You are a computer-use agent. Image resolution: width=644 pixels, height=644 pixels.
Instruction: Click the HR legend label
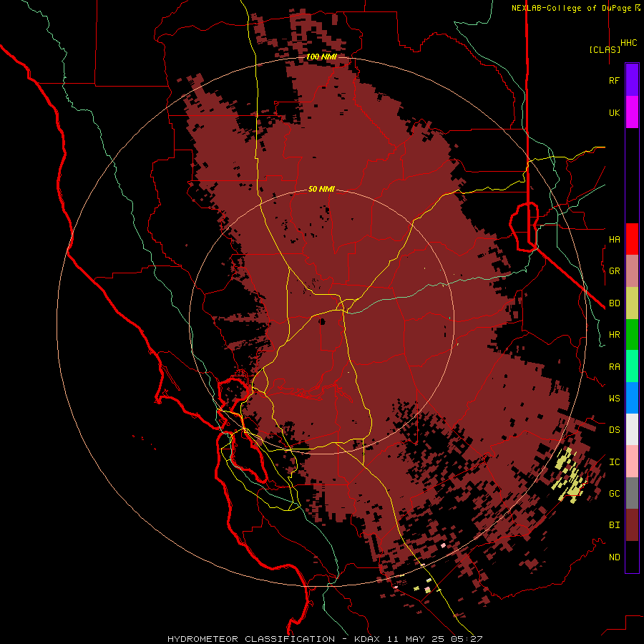click(x=614, y=335)
